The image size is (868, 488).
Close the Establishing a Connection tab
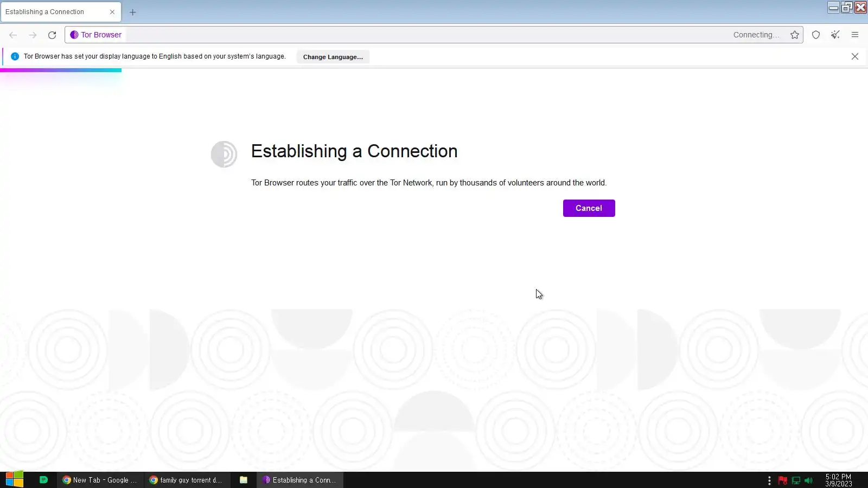point(112,12)
